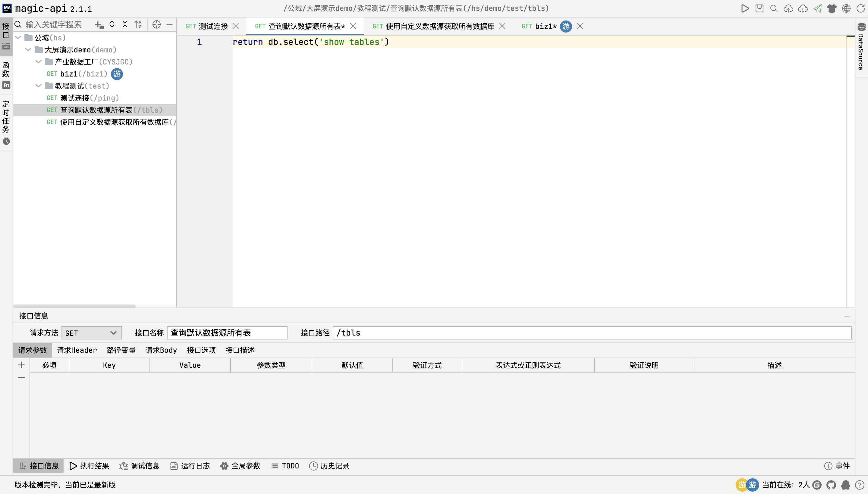The image size is (868, 494).
Task: Click the locate target icon in tree toolbar
Action: [x=156, y=24]
